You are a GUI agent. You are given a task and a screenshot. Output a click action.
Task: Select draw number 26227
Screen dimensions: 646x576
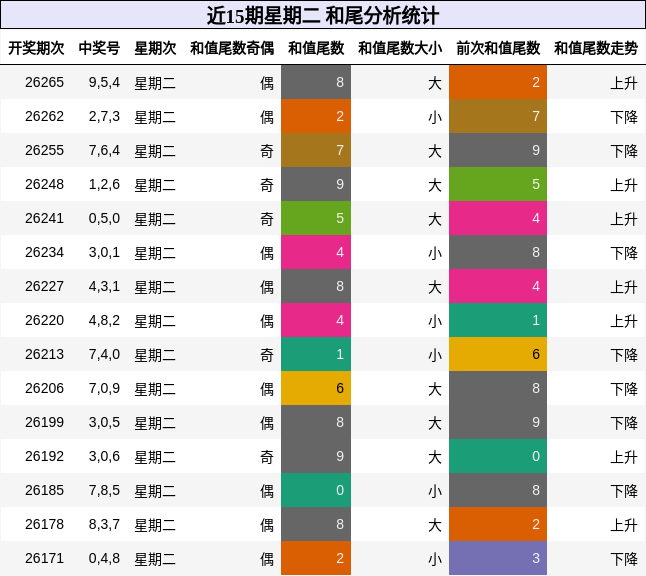pyautogui.click(x=44, y=286)
